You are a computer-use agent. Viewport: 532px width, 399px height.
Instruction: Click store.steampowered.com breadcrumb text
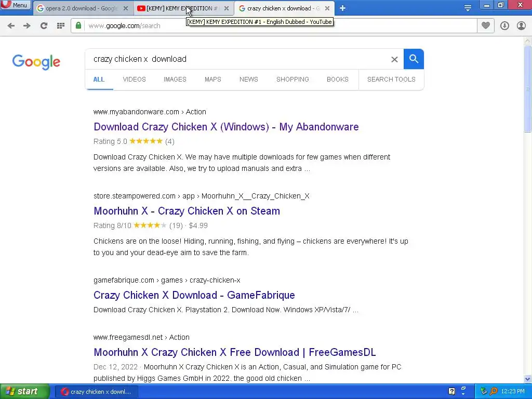click(x=201, y=196)
